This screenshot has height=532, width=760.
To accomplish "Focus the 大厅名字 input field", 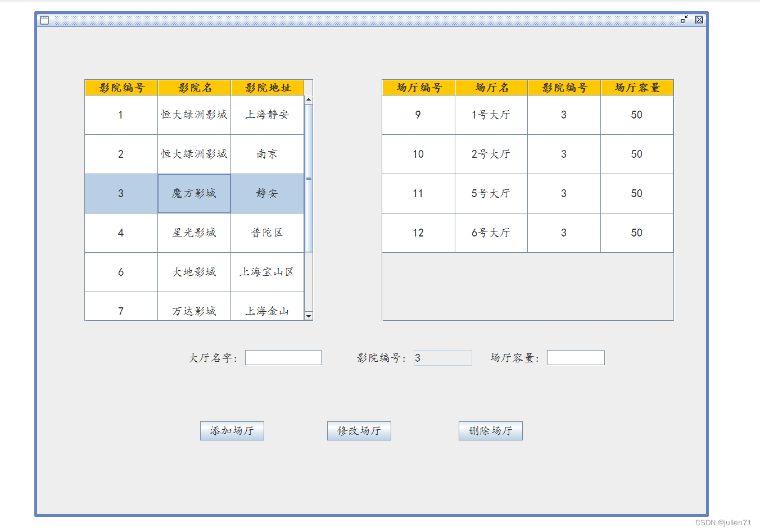I will click(x=283, y=358).
